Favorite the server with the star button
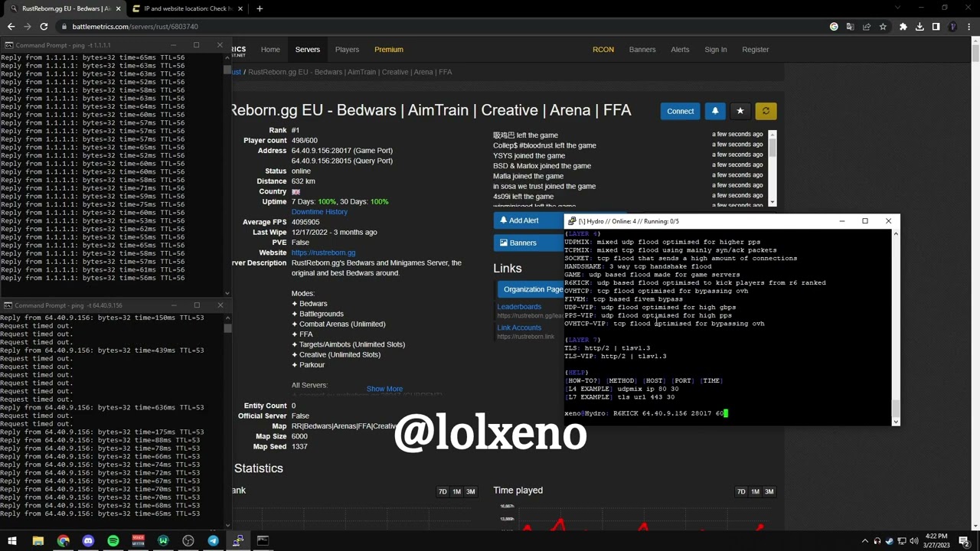 pyautogui.click(x=740, y=111)
